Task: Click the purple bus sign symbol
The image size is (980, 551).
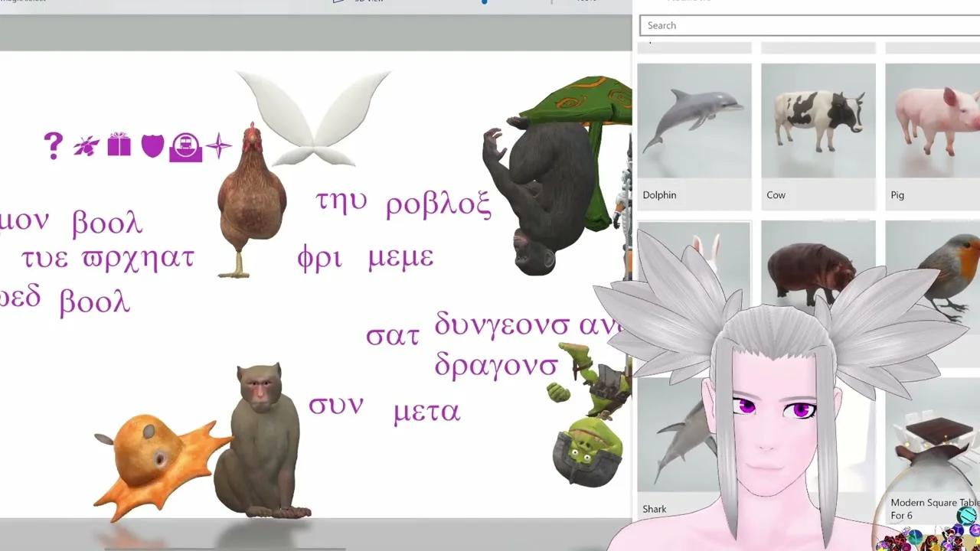Action: click(185, 147)
